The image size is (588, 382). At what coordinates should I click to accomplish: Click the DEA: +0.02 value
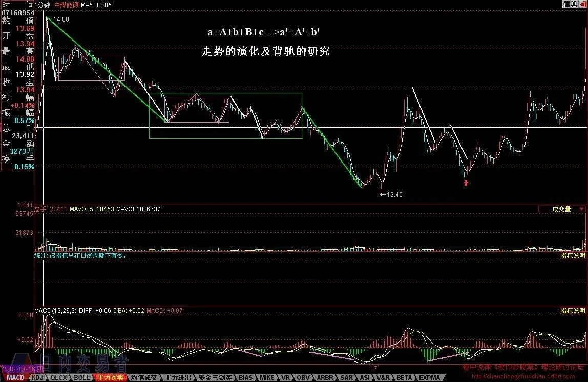point(129,311)
